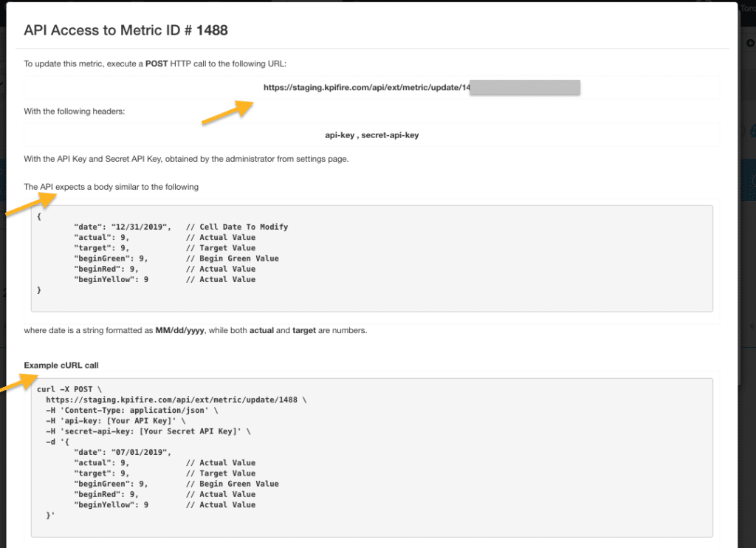Click the "beginYellow": 9 line in body example
This screenshot has width=756, height=548.
pos(112,279)
